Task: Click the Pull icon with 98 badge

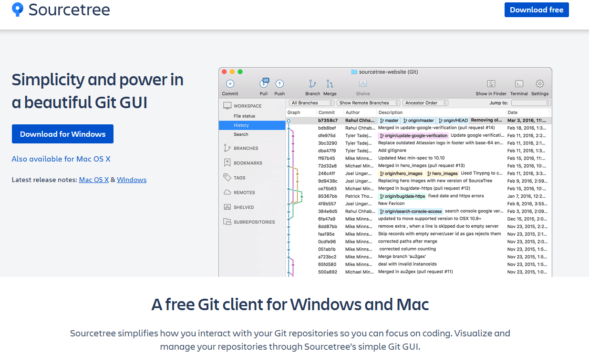Action: pos(264,83)
